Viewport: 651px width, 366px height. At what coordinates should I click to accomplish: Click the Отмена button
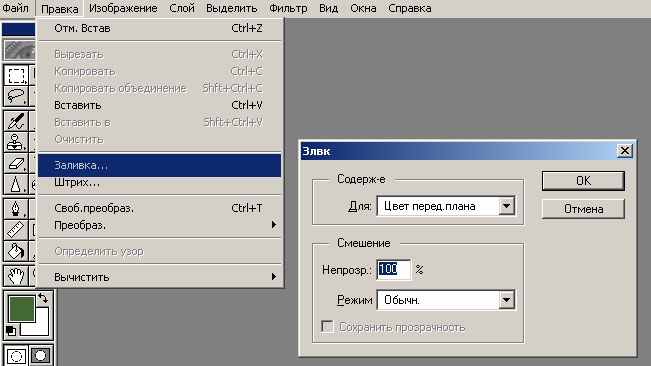click(x=583, y=209)
